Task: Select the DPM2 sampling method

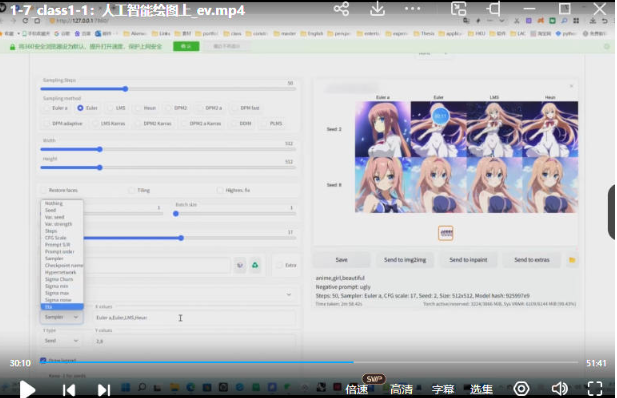Action: tap(176, 108)
